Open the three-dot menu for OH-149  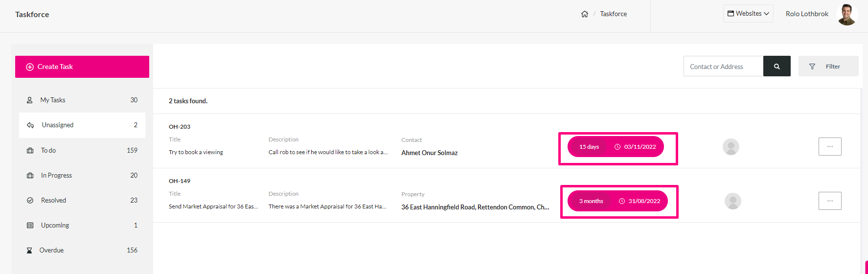[830, 201]
